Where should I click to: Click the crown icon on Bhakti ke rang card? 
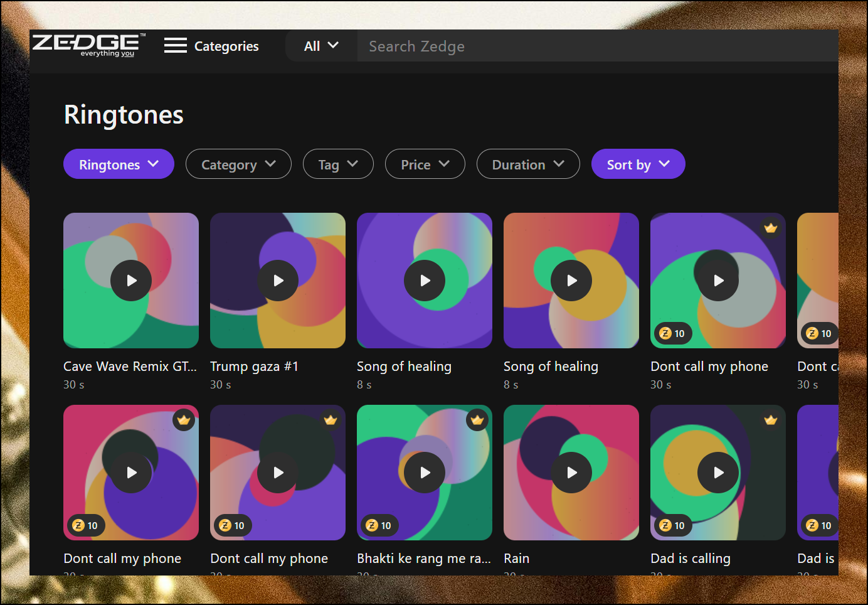pyautogui.click(x=477, y=420)
